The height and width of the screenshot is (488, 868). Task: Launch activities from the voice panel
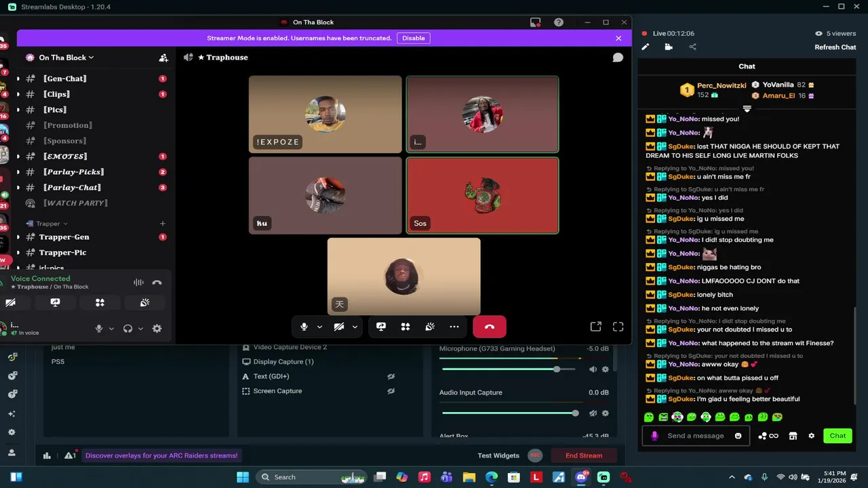pos(100,303)
